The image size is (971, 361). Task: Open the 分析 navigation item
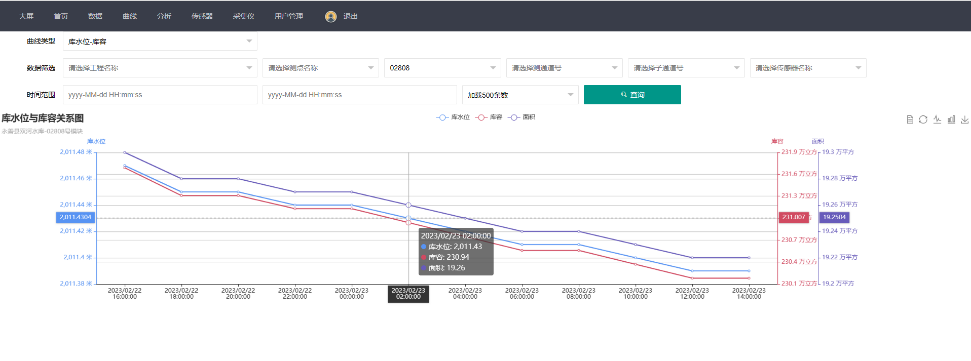[x=164, y=17]
